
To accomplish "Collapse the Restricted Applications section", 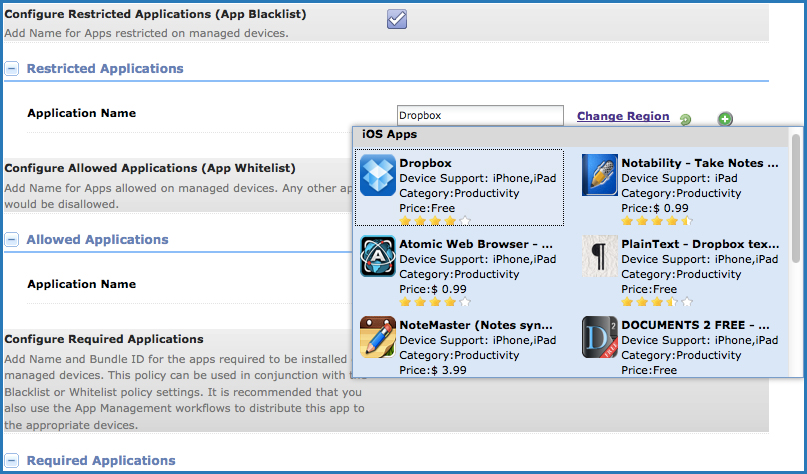I will pos(11,68).
